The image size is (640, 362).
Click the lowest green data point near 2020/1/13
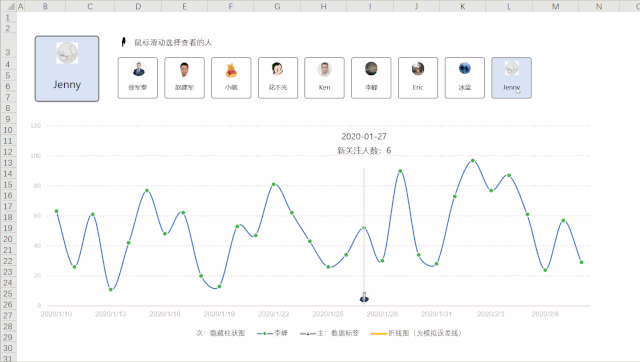111,290
